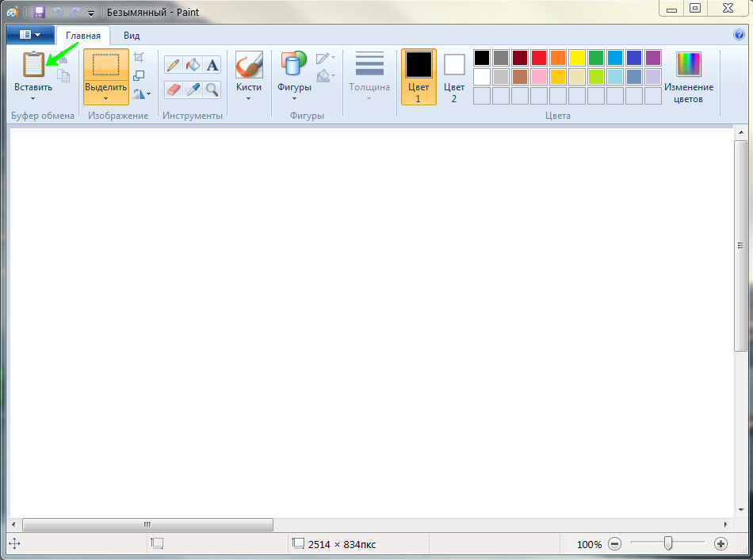Click the Resize and skew icon
The height and width of the screenshot is (560, 753).
pos(139,75)
